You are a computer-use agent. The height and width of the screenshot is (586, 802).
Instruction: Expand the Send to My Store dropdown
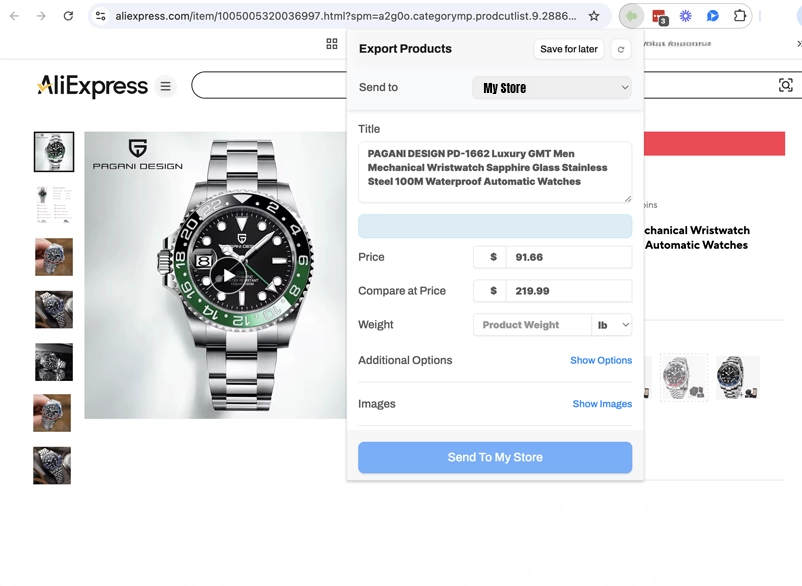point(553,88)
